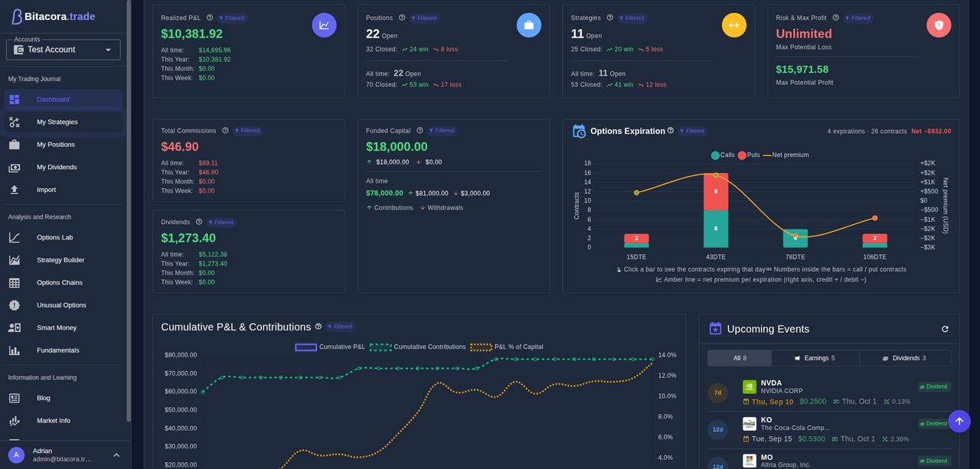Open Filtered badge on Positions card
Viewport: 980px width, 469px height.
(x=424, y=18)
